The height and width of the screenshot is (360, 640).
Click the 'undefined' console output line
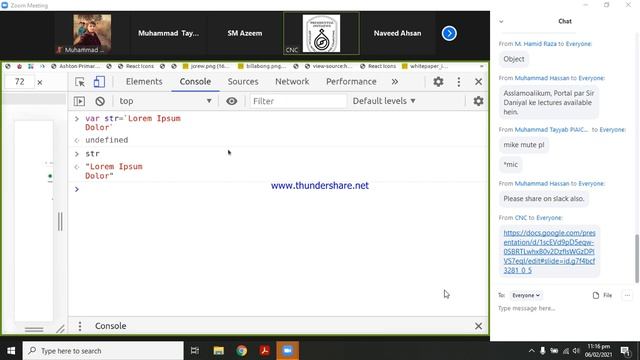click(107, 140)
